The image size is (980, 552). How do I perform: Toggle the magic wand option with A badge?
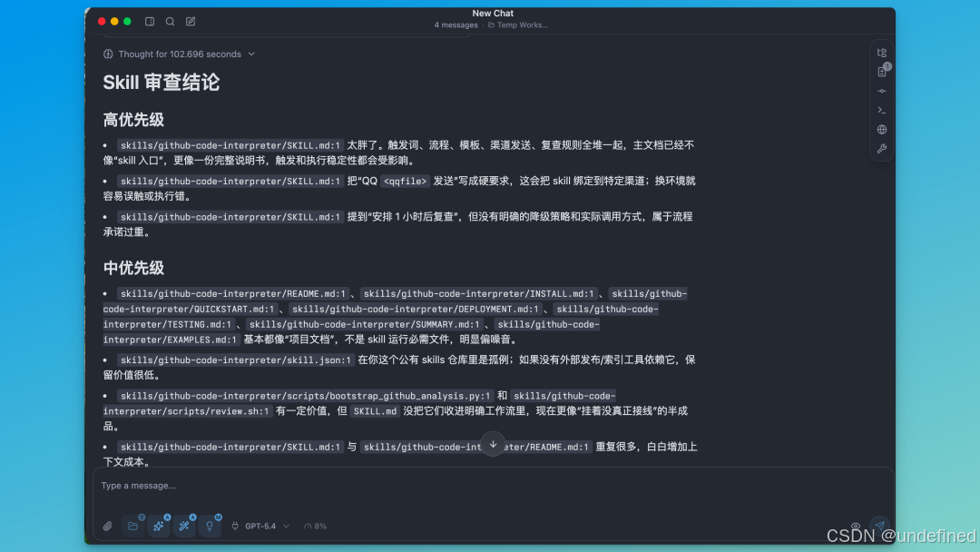tap(184, 526)
